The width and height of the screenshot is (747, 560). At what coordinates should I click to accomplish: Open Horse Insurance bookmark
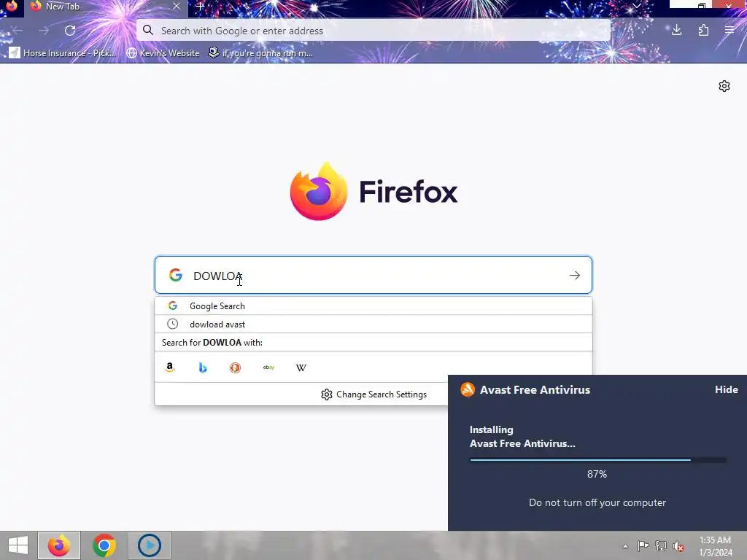click(63, 52)
